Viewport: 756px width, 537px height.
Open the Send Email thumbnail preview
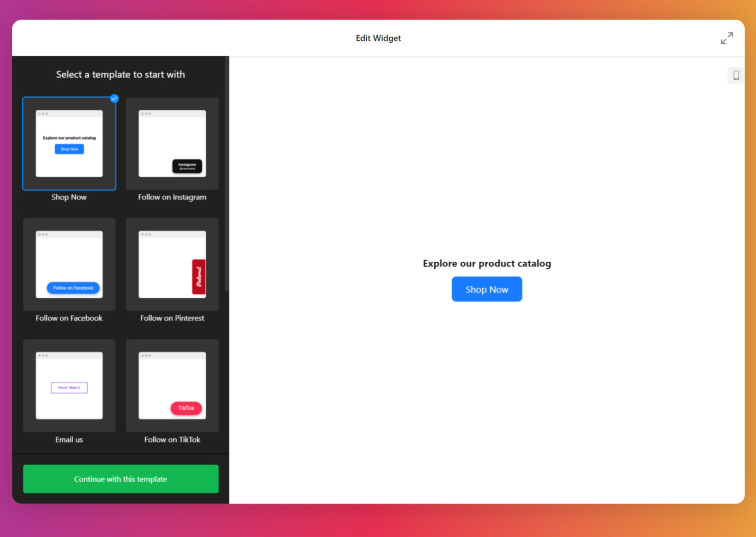pyautogui.click(x=69, y=388)
